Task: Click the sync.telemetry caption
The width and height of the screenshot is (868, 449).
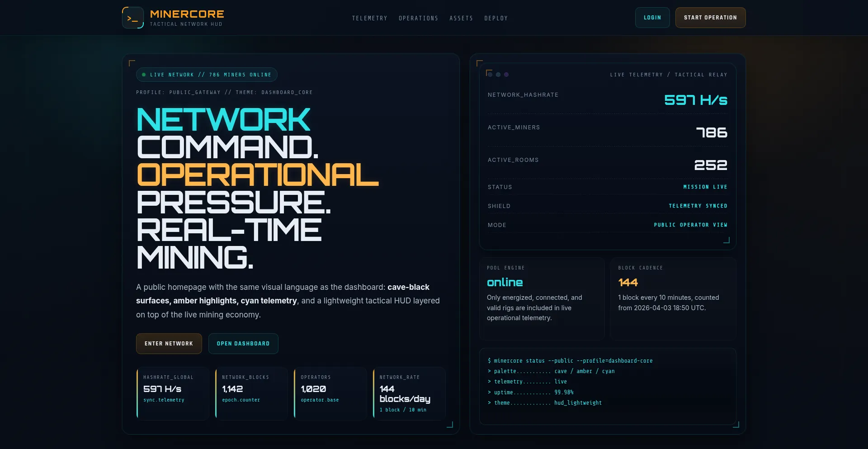Action: click(x=164, y=400)
